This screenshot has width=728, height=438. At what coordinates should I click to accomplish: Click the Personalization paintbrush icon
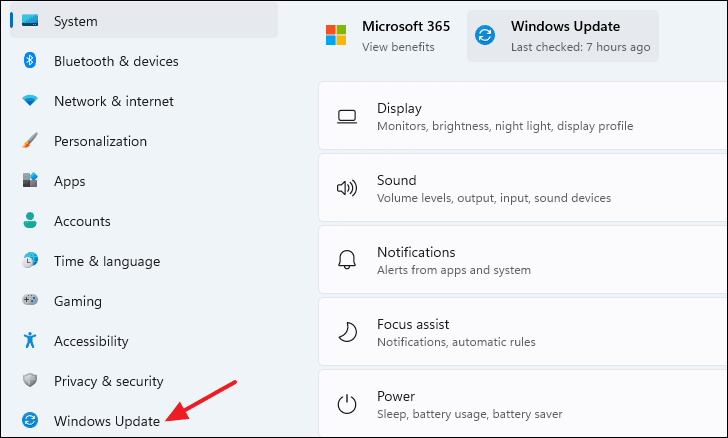(30, 140)
